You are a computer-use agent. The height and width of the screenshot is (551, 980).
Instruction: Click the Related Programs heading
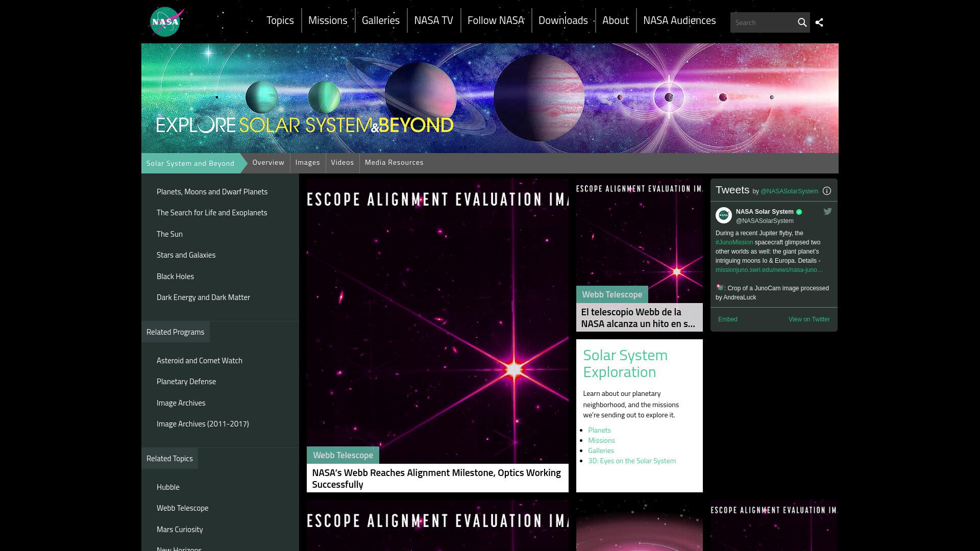[175, 332]
